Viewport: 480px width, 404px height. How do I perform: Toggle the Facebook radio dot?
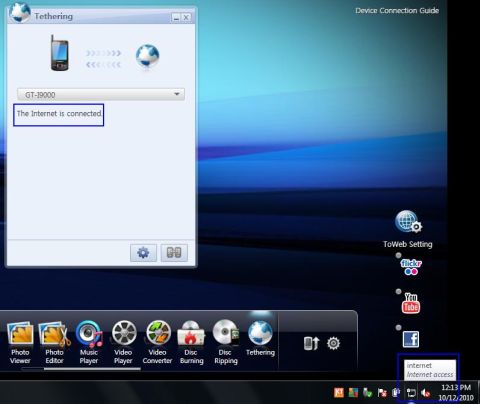coord(398,328)
